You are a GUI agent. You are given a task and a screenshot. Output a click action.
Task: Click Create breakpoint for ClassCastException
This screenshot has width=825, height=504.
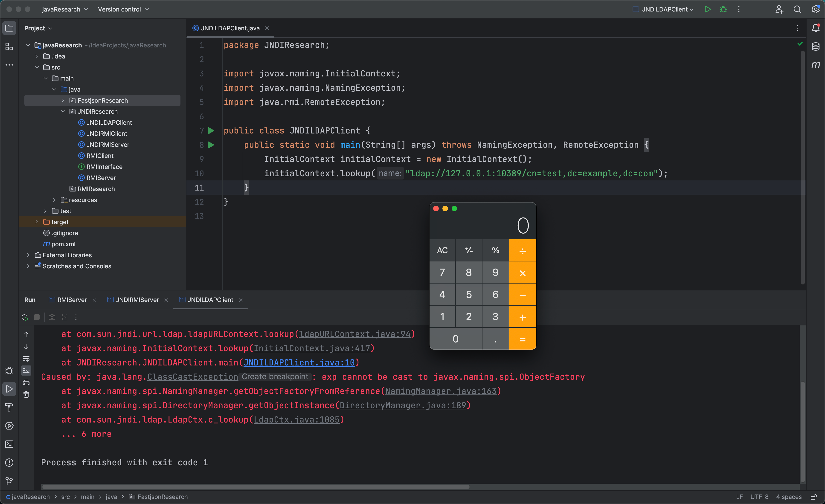pyautogui.click(x=275, y=377)
